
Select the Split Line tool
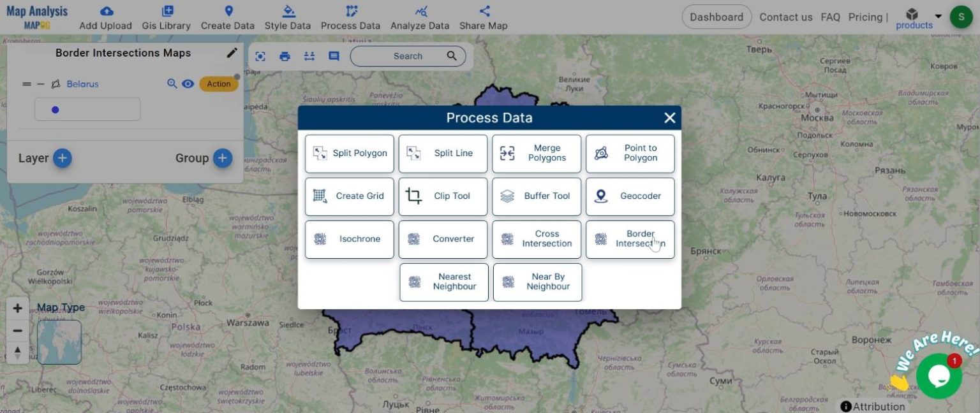443,154
